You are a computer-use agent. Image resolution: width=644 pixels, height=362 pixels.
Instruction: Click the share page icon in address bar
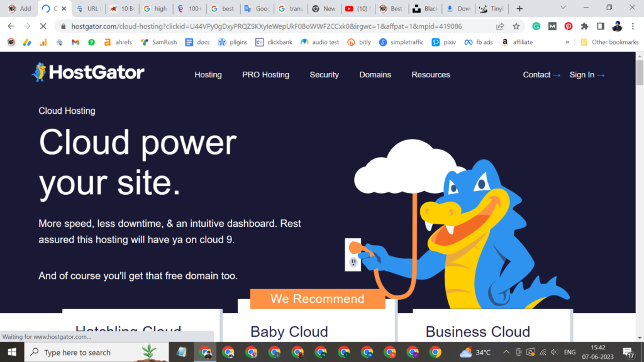pos(500,26)
